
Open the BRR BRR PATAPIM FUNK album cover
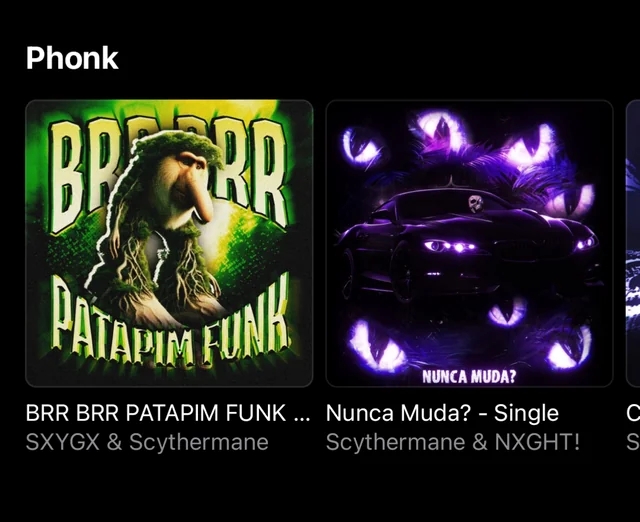pos(169,243)
